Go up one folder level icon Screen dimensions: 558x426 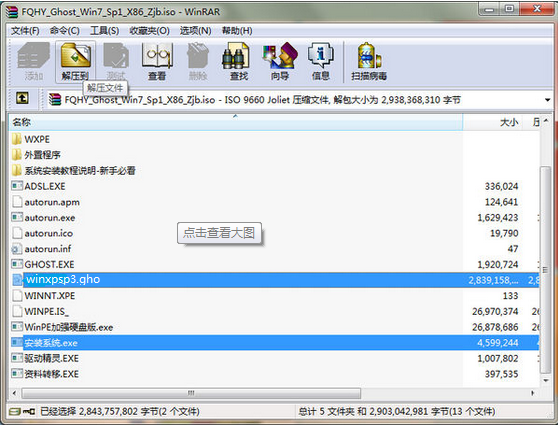coord(22,98)
